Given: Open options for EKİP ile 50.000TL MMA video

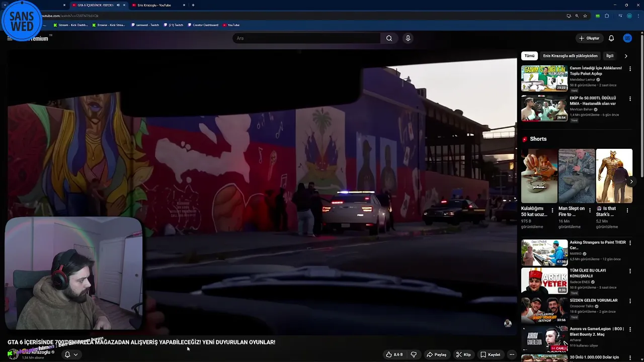Looking at the screenshot, I should coord(630,98).
